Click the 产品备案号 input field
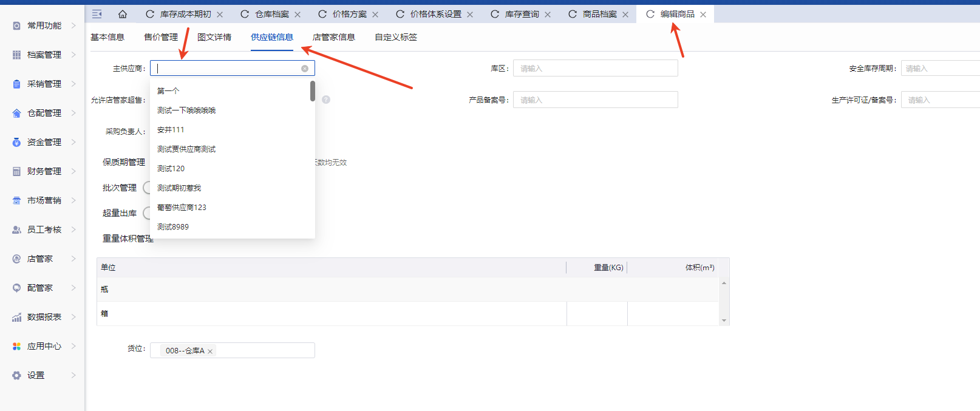The height and width of the screenshot is (411, 980). coord(595,100)
